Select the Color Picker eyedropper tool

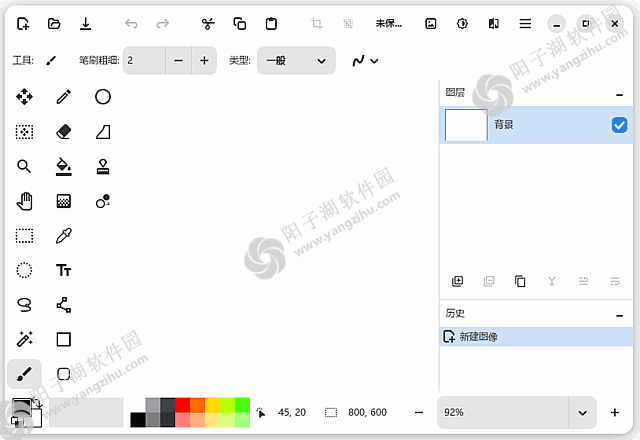pyautogui.click(x=64, y=236)
